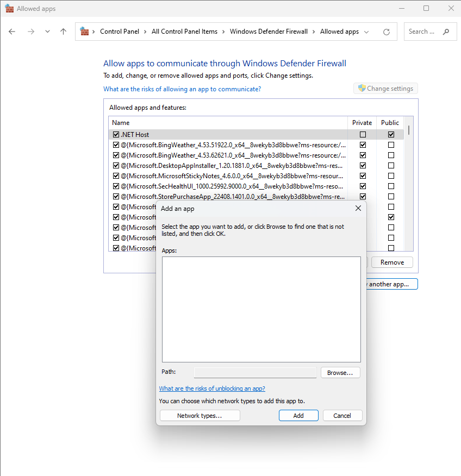Image resolution: width=461 pixels, height=476 pixels.
Task: Close the Add an app dialog
Action: pyautogui.click(x=358, y=208)
